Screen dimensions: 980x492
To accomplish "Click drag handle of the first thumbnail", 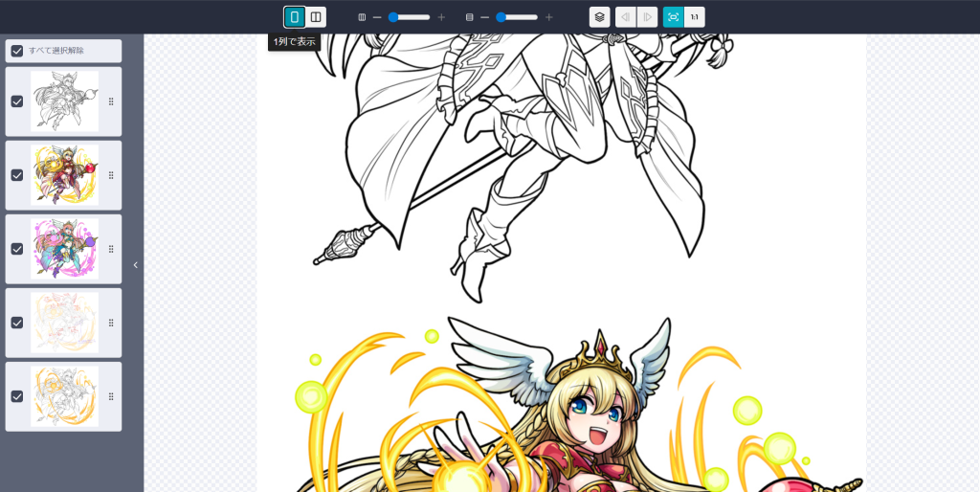I will (x=111, y=101).
